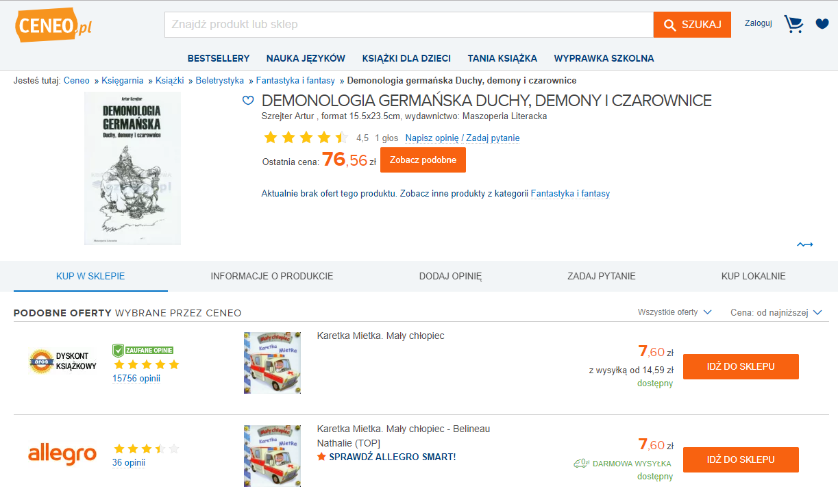Go to shop for Dyskont Książkowy offer
The width and height of the screenshot is (838, 504).
point(741,366)
